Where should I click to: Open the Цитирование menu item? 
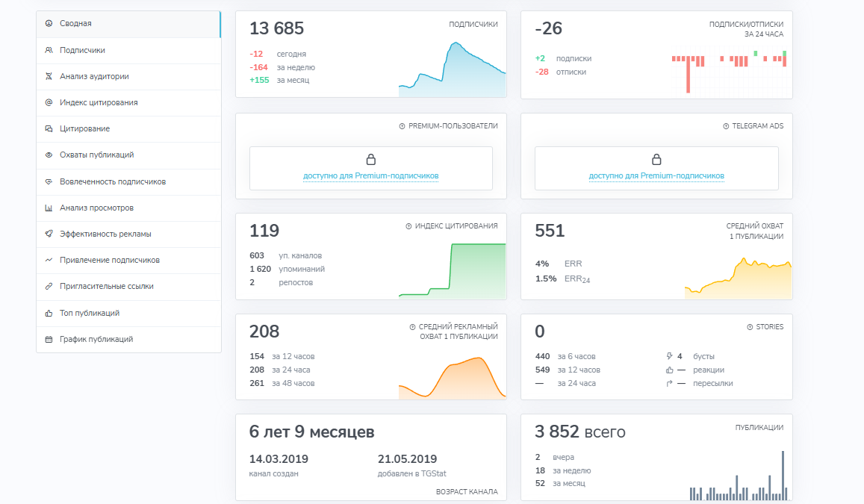tap(84, 128)
